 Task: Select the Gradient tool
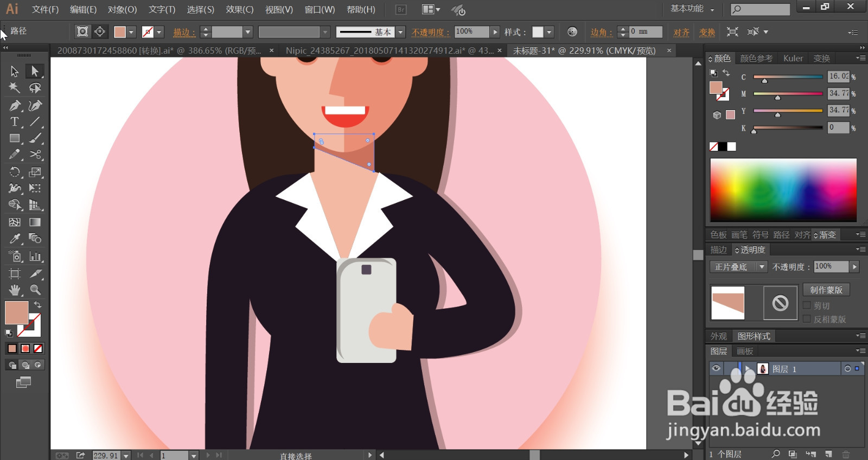click(x=35, y=222)
